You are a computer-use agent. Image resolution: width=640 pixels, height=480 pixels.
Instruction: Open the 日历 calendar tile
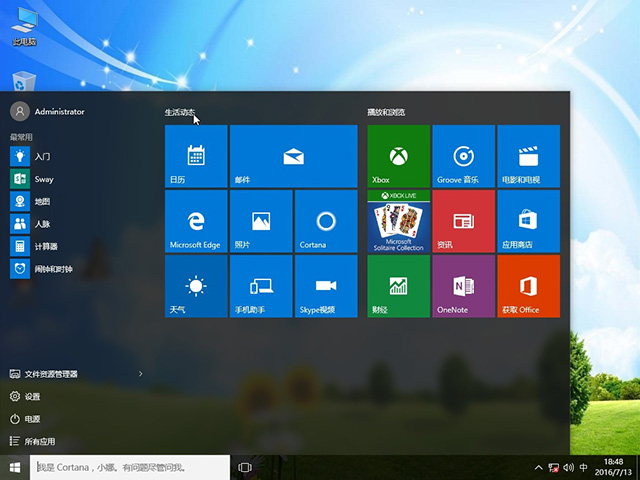(196, 156)
